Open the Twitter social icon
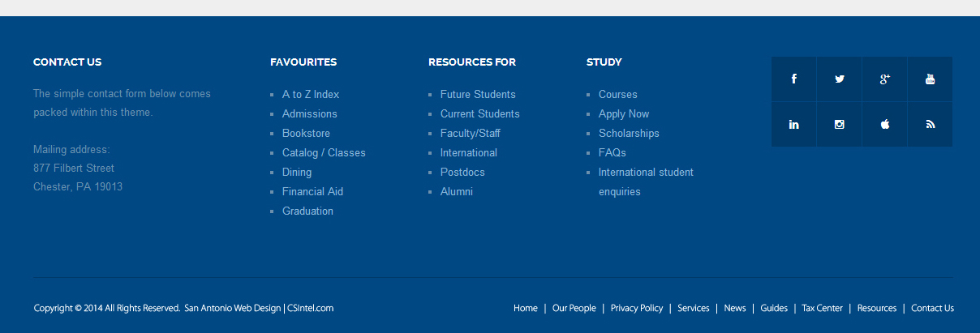Screen dimensions: 980x333 coord(839,79)
